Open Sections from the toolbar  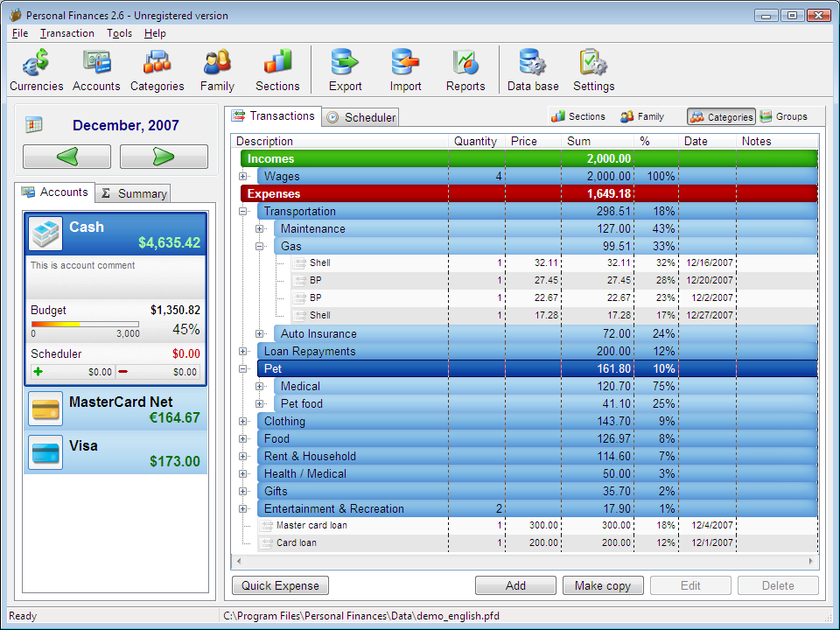[277, 70]
